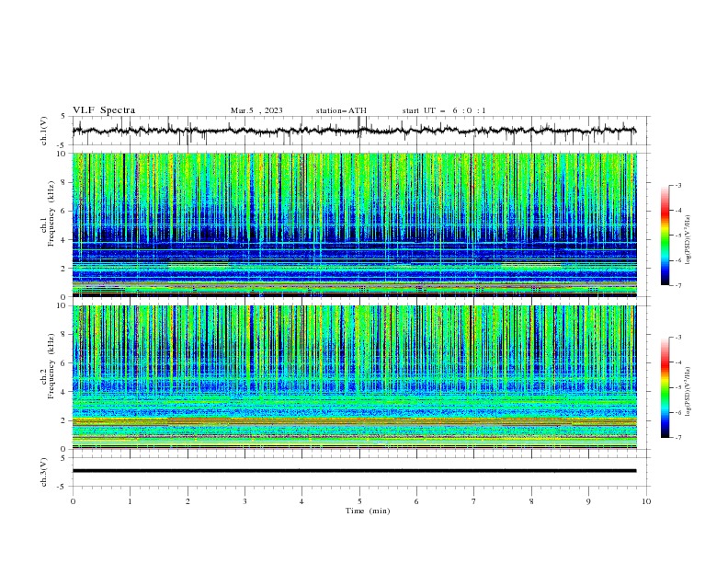Click the '8' kHz tick of ch.1 axis
This screenshot has height=563, width=728.
[x=64, y=182]
